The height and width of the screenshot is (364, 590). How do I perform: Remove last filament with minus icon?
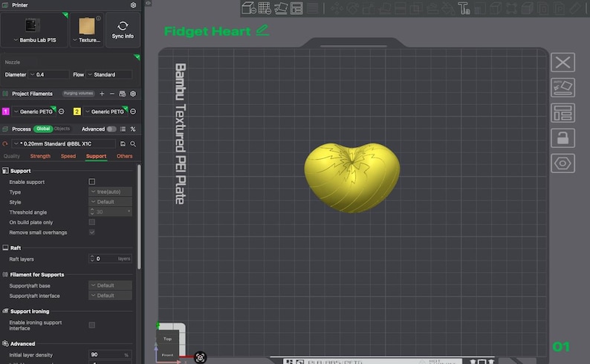[x=111, y=94]
